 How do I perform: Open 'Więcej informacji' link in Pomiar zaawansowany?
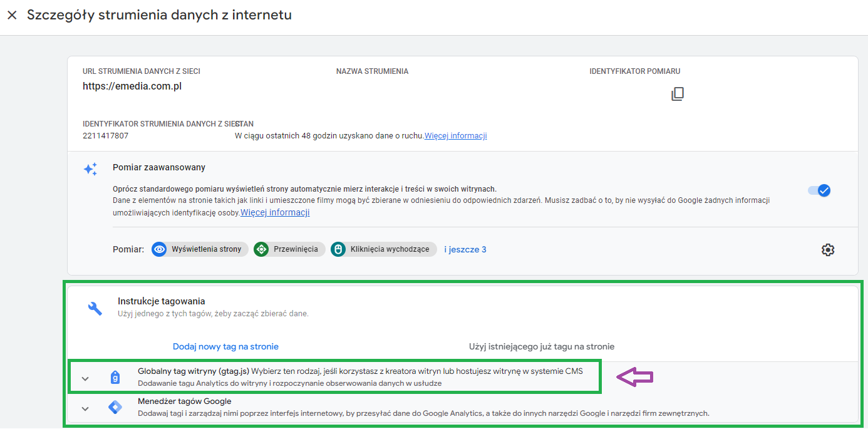[x=275, y=212]
